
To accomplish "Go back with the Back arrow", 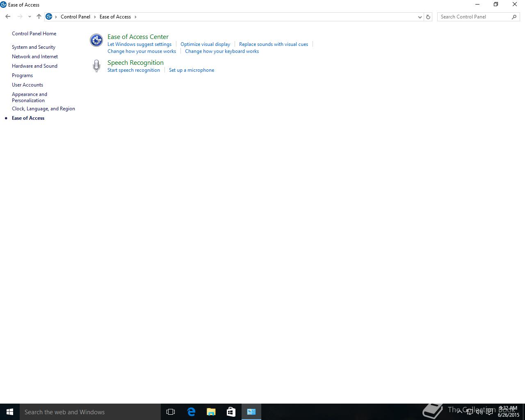I will point(8,17).
